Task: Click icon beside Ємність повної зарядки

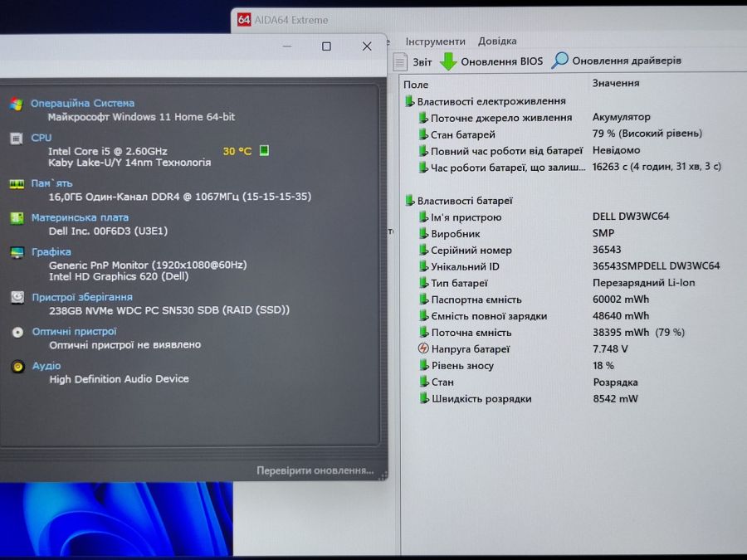Action: click(x=423, y=316)
